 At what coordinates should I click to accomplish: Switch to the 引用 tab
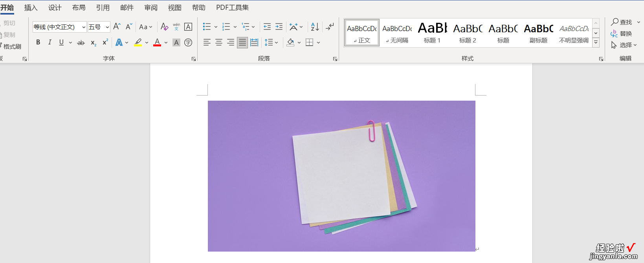tap(103, 7)
